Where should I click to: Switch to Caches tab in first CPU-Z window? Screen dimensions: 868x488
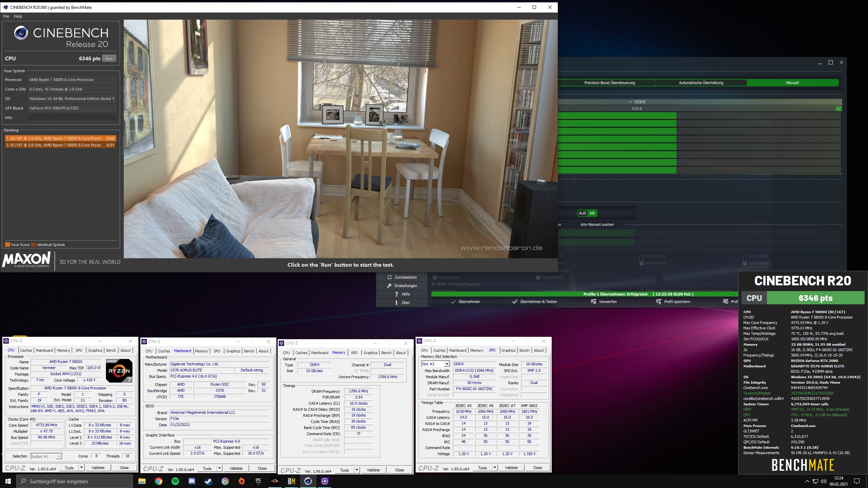(x=26, y=350)
